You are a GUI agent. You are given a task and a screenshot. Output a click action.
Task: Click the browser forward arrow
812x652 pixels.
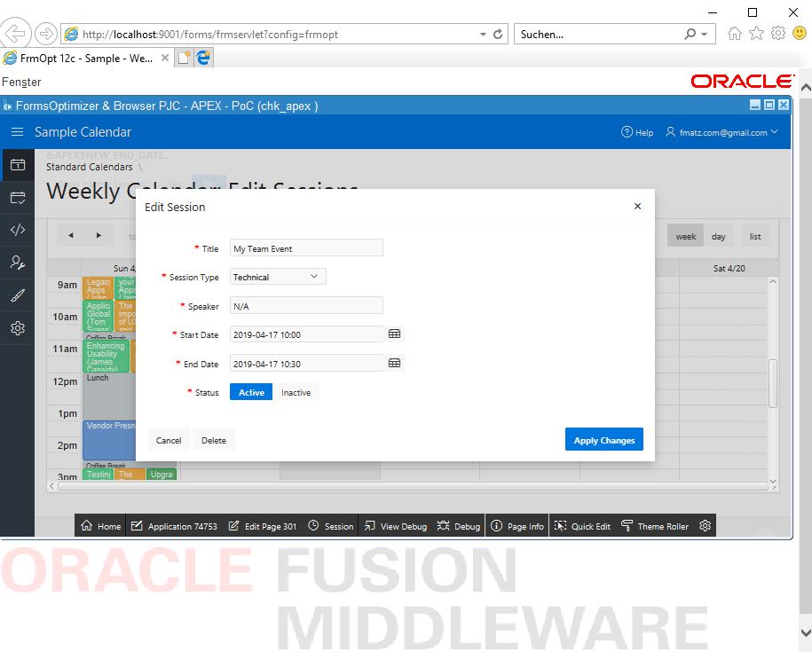pyautogui.click(x=46, y=34)
